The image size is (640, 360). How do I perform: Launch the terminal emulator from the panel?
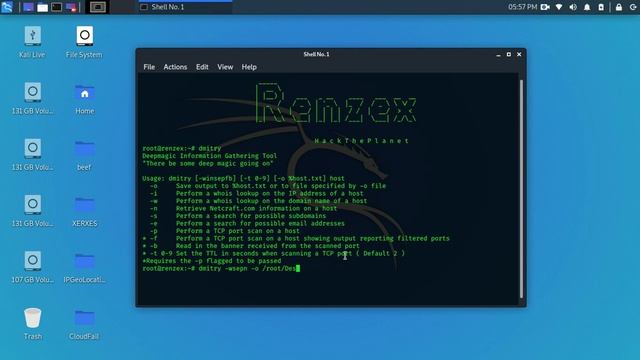click(57, 7)
